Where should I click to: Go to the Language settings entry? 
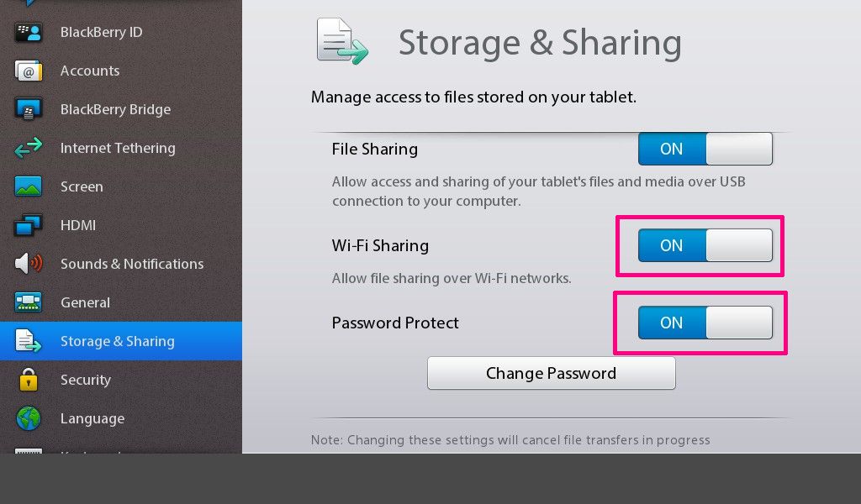point(92,418)
